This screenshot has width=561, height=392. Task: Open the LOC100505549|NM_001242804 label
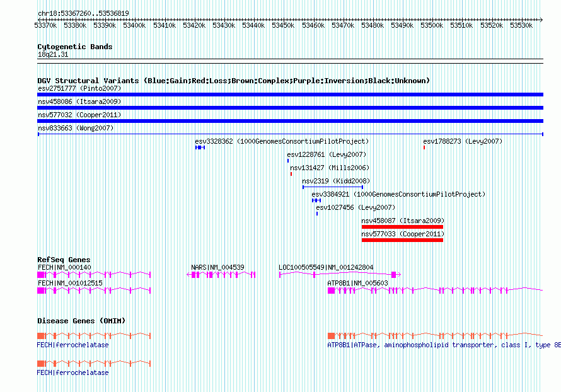pyautogui.click(x=326, y=268)
